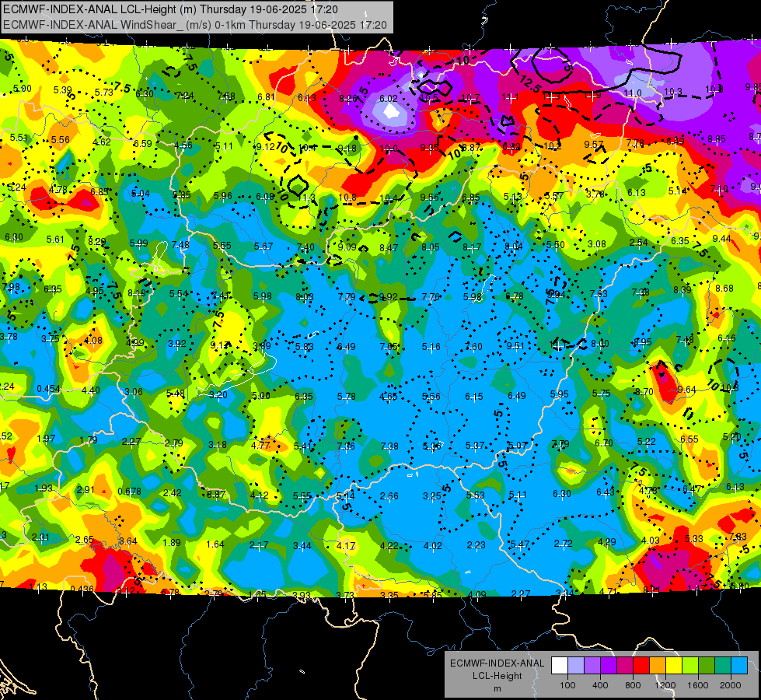This screenshot has height=700, width=761.
Task: Select the yellow legend swatch right of 1200
Action: coord(674,666)
